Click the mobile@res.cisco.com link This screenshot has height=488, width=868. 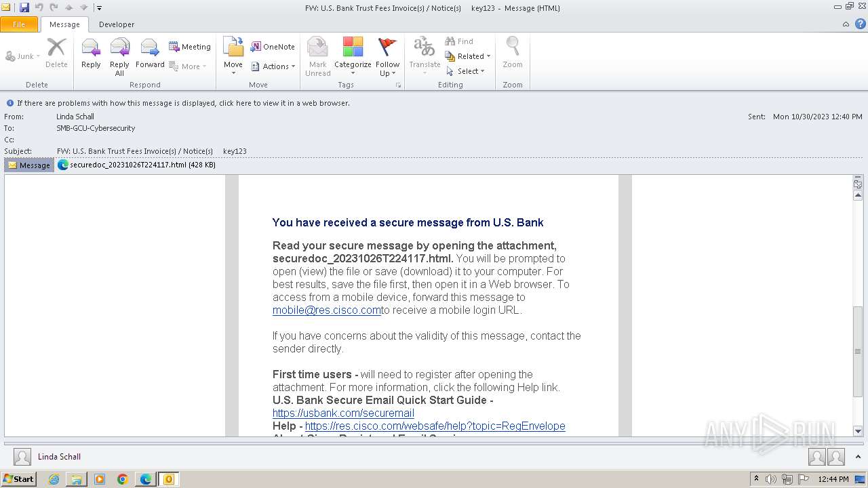tap(327, 310)
